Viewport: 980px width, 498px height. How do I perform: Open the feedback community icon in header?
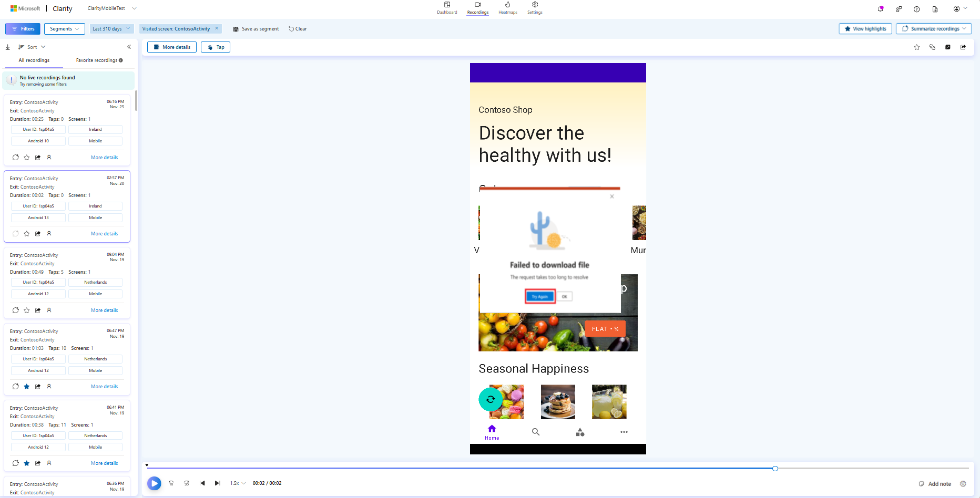tap(899, 9)
